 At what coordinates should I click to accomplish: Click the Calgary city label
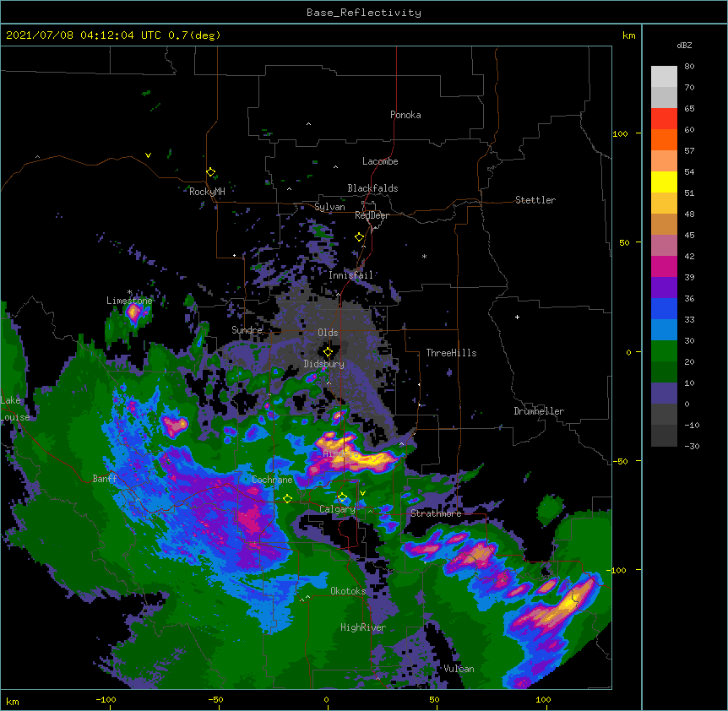tap(337, 509)
